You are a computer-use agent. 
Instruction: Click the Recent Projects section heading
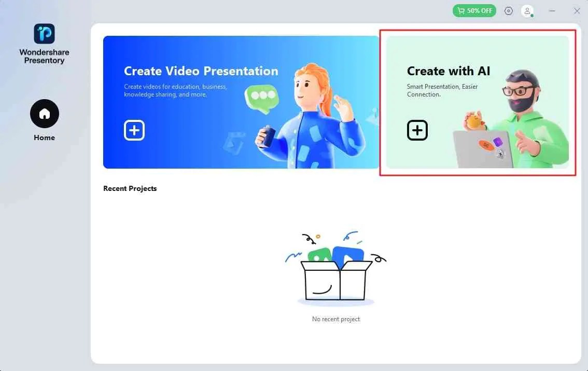tap(130, 188)
